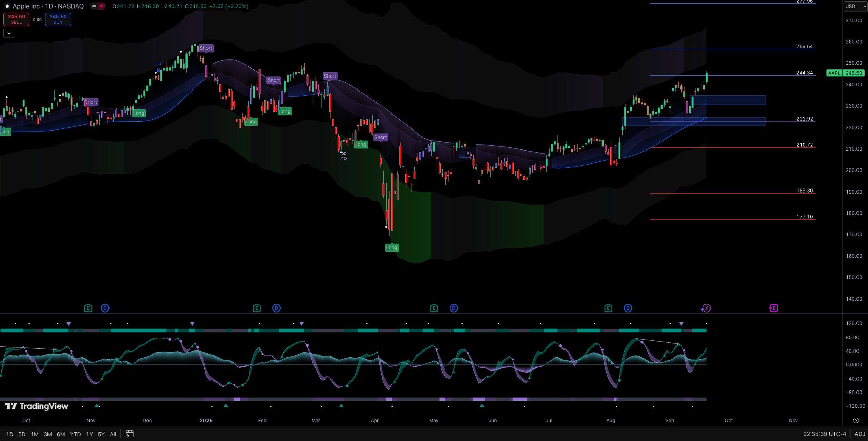
Task: Select the 1M date range
Action: coord(35,434)
